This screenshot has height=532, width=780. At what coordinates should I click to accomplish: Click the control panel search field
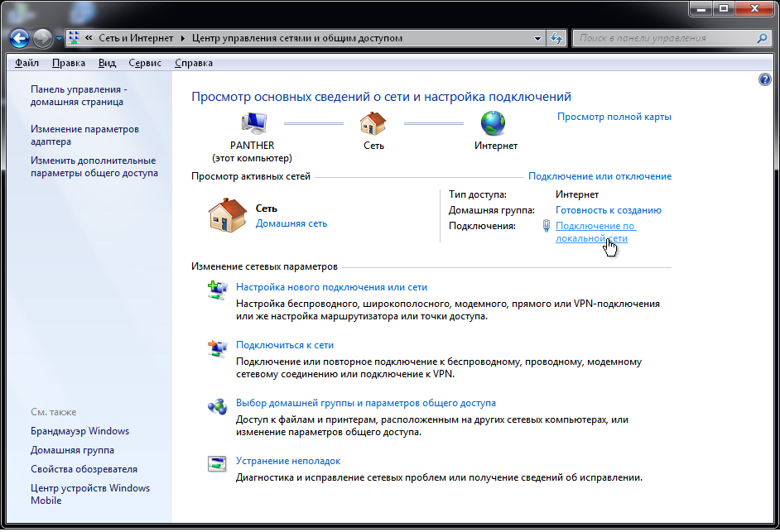pos(662,38)
